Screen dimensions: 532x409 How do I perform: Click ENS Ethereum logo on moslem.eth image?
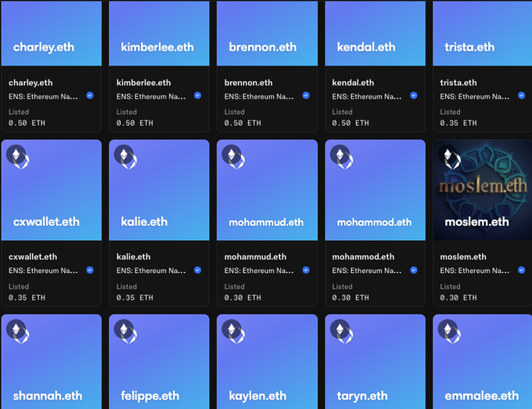(x=450, y=157)
